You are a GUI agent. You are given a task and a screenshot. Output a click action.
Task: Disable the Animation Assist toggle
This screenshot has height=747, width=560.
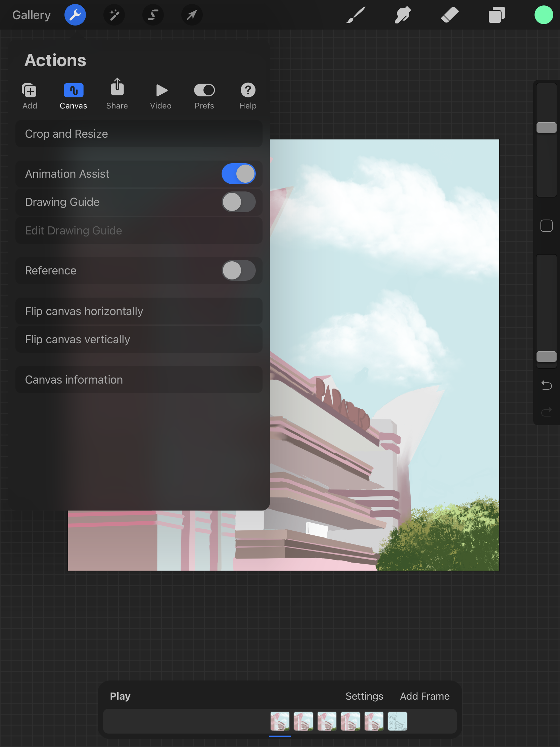pos(238,174)
